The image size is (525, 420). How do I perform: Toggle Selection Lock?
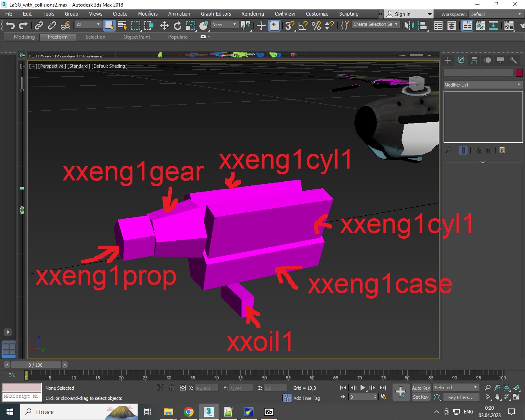(x=172, y=388)
